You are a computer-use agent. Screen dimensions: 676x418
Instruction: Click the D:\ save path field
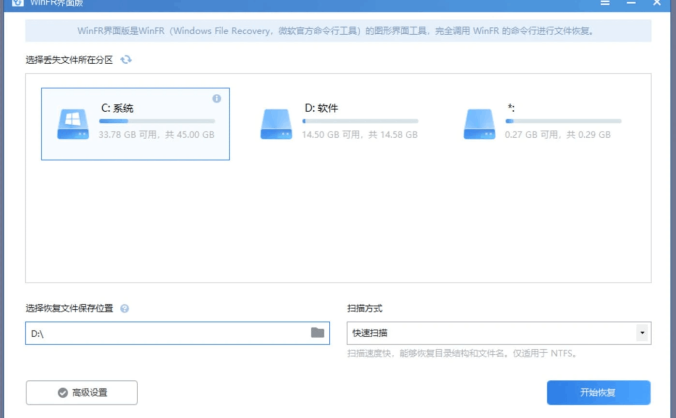178,333
